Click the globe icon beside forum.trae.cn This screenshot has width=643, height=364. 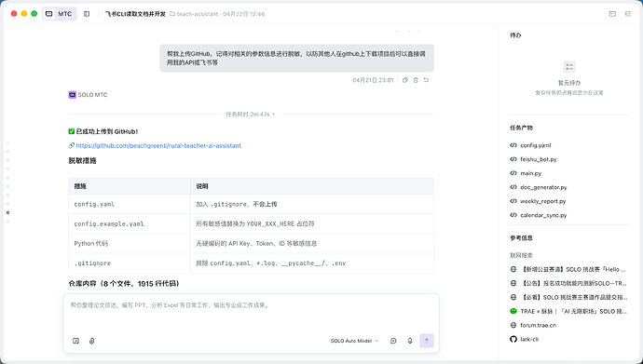pos(513,325)
